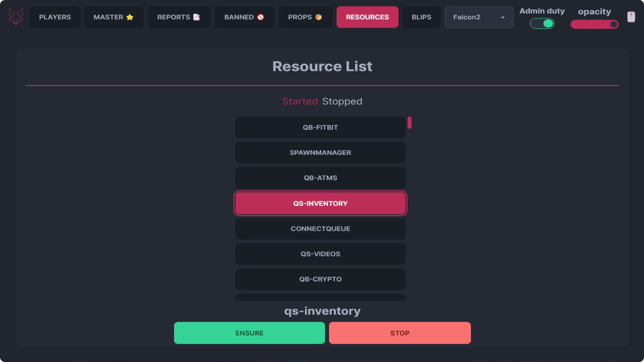Show Stopped resources

(342, 102)
